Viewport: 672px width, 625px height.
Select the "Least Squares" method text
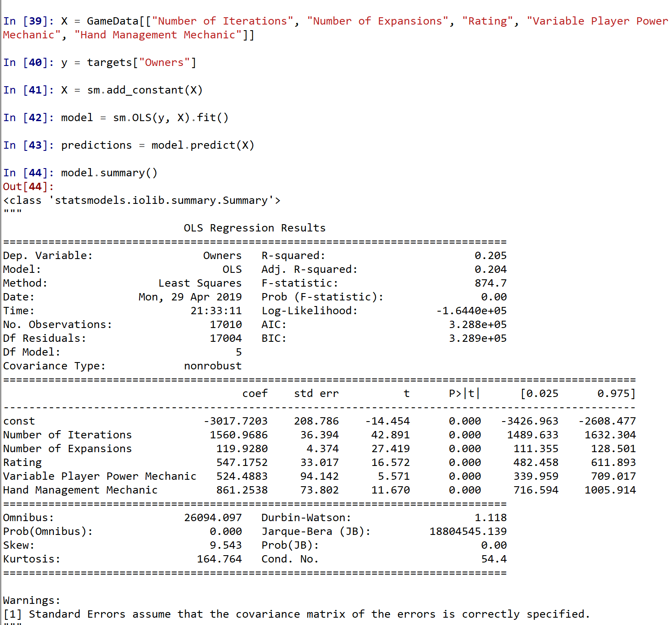(x=200, y=283)
